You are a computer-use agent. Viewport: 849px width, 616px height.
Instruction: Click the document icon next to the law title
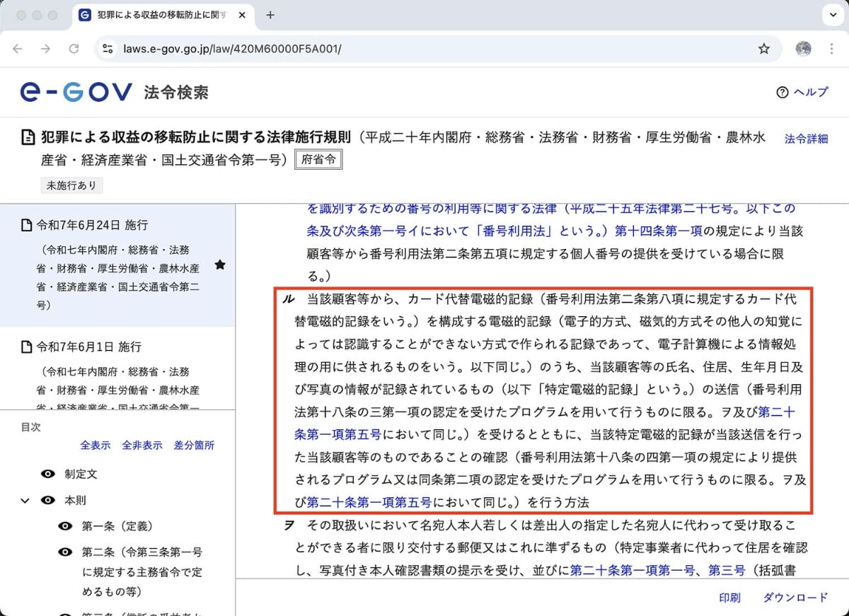pos(27,138)
